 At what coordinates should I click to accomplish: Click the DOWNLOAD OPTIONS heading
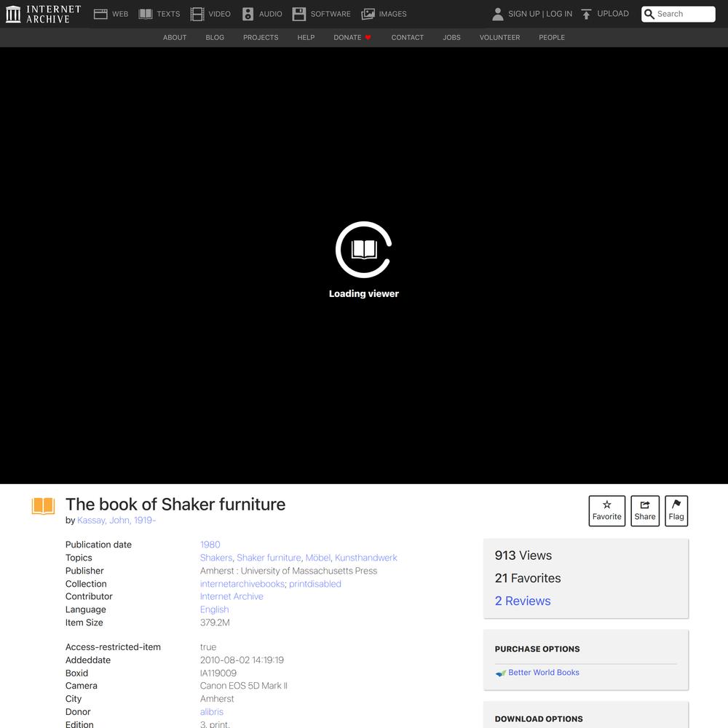[539, 719]
